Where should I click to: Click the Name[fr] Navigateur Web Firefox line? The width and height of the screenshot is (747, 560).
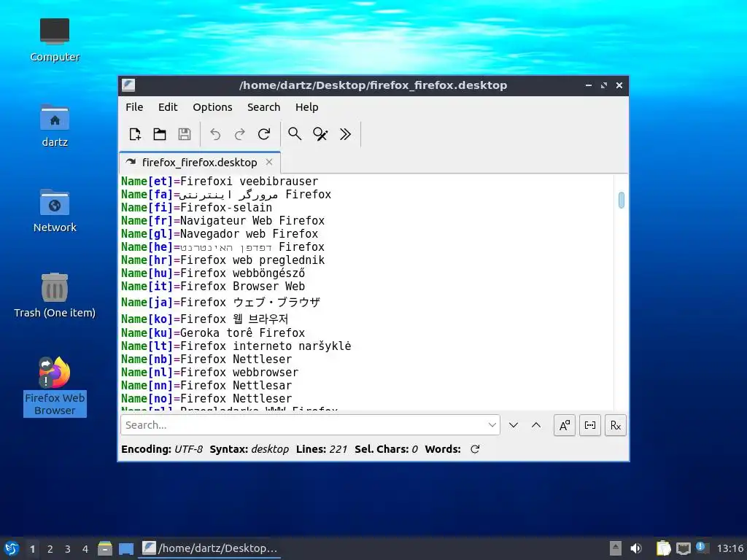pos(222,220)
